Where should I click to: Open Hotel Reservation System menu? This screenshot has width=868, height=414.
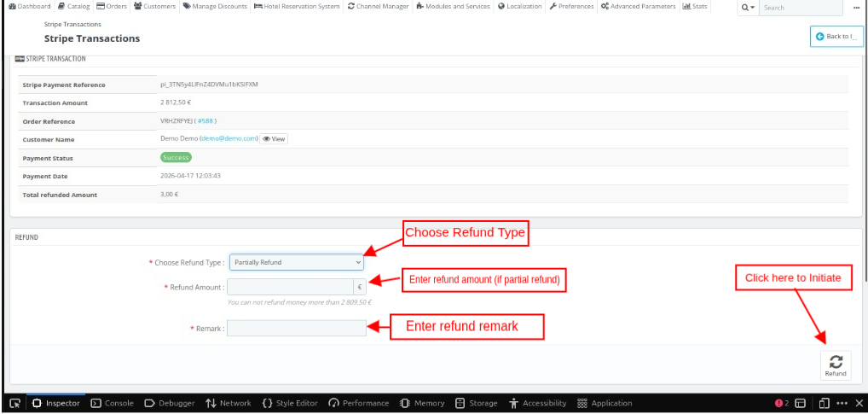coord(298,7)
